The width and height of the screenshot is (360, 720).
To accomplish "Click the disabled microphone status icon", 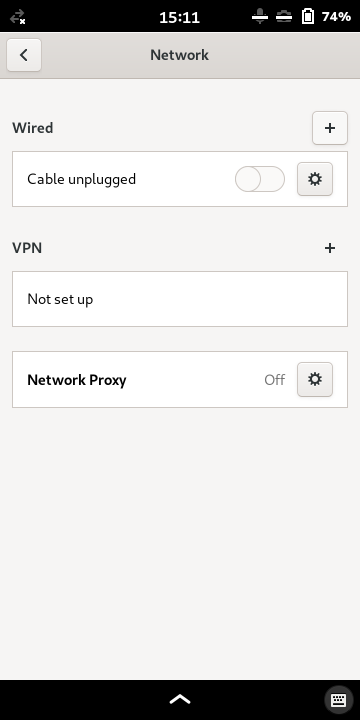I will tap(260, 17).
